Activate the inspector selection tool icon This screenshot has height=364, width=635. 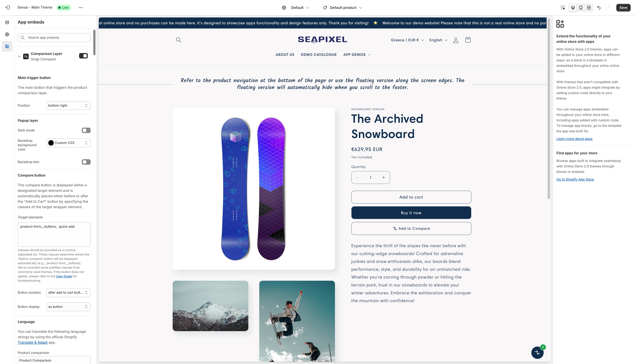click(x=563, y=7)
